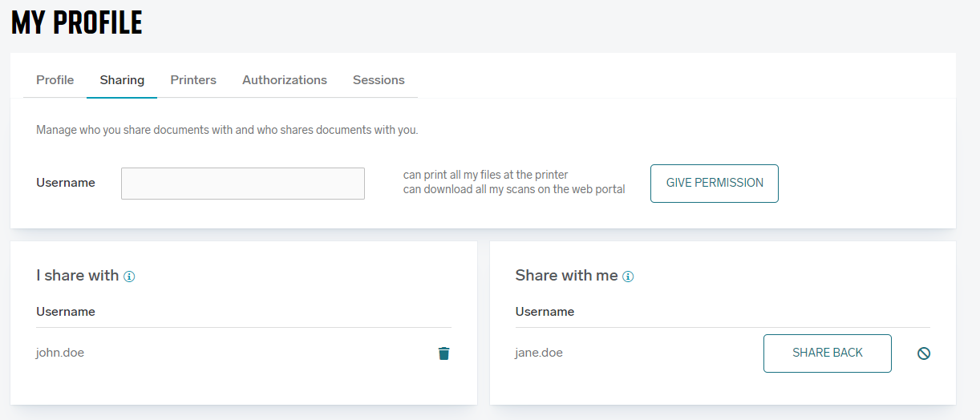Click the Share with me heading
The width and height of the screenshot is (980, 420).
(566, 276)
